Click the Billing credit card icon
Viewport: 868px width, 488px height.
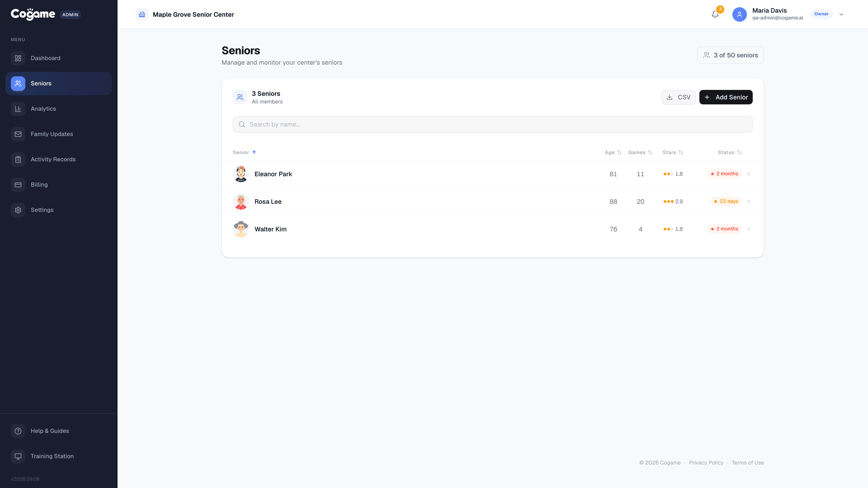(18, 185)
